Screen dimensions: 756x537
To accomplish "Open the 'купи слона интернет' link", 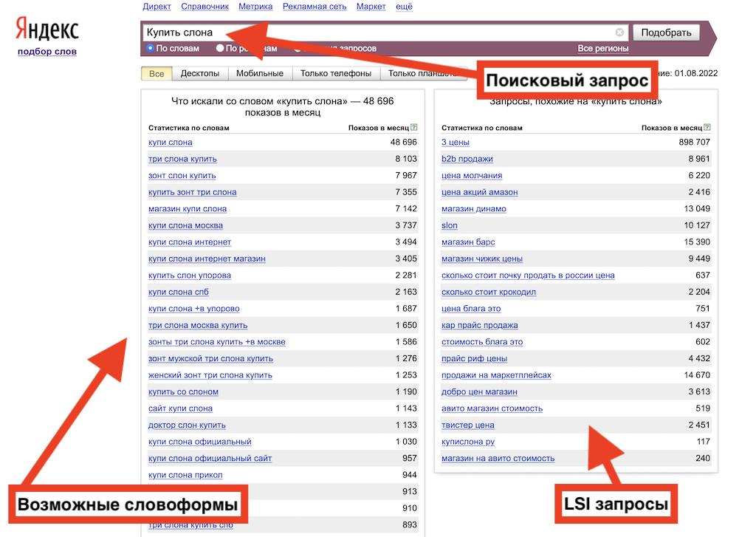I will 190,242.
